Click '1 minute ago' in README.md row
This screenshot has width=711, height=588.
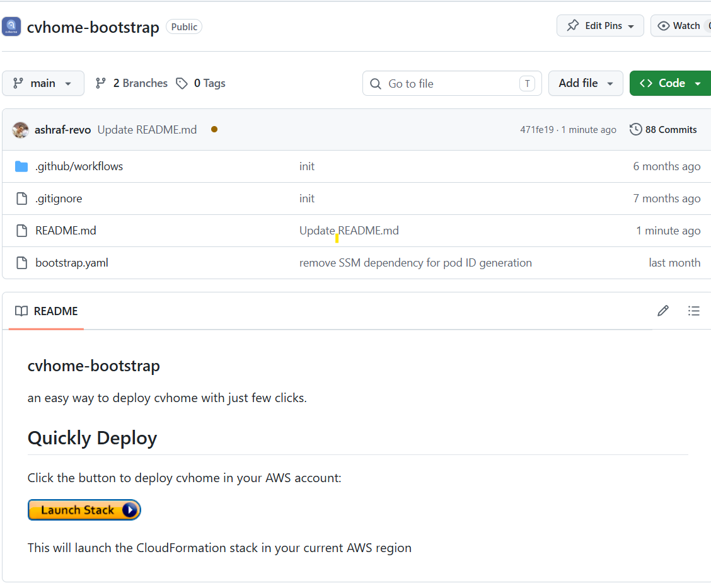[668, 231]
